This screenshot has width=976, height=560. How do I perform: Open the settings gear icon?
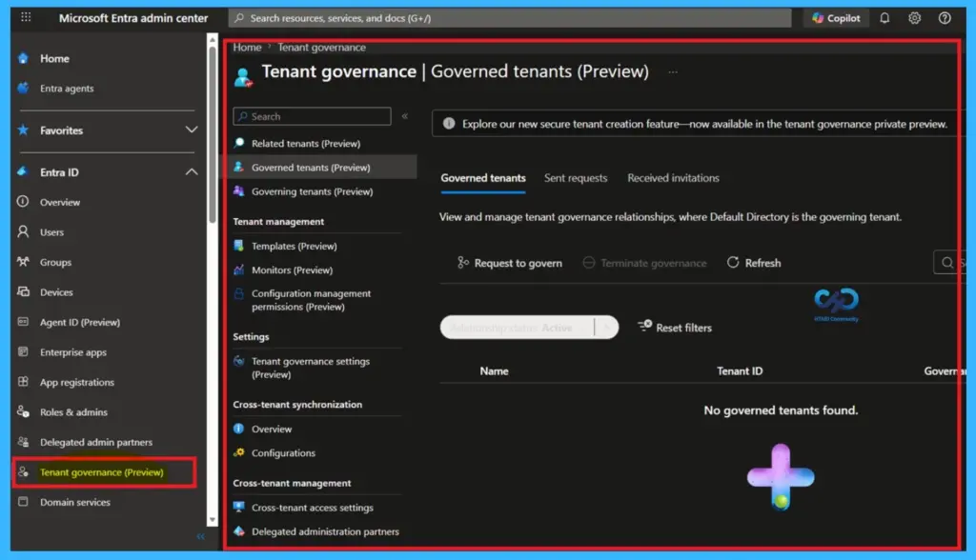913,17
